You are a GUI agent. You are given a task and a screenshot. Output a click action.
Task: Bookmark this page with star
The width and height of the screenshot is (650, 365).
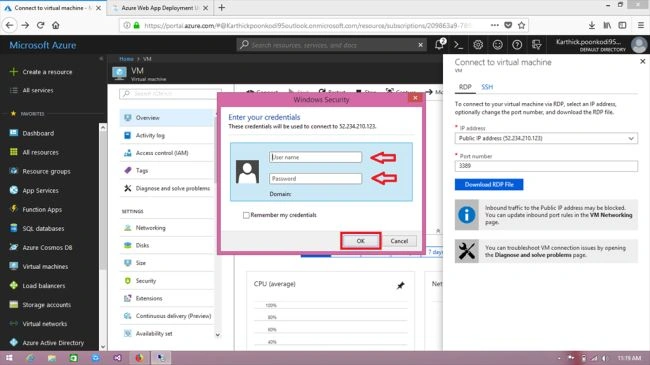coord(521,25)
